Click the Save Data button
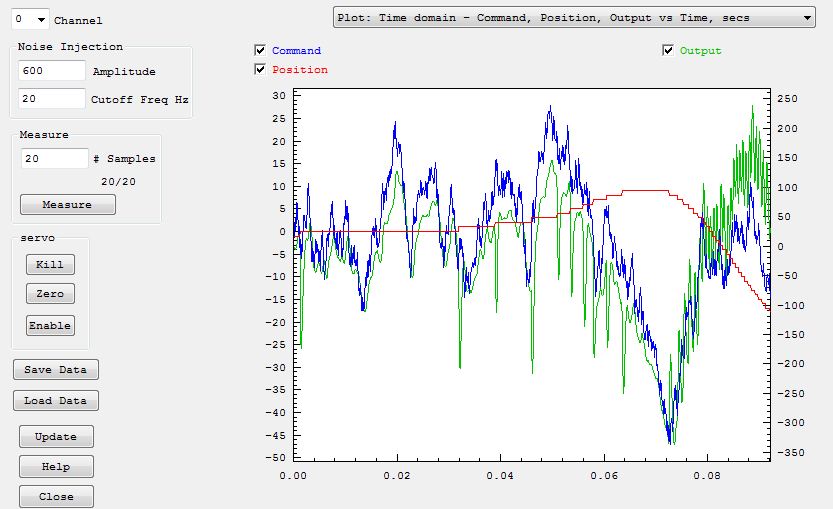The image size is (833, 509). click(x=56, y=369)
